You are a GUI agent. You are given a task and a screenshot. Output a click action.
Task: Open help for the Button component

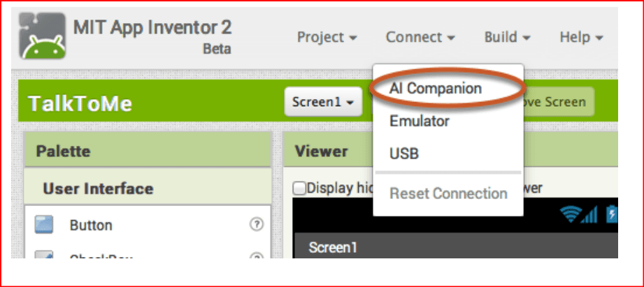256,225
